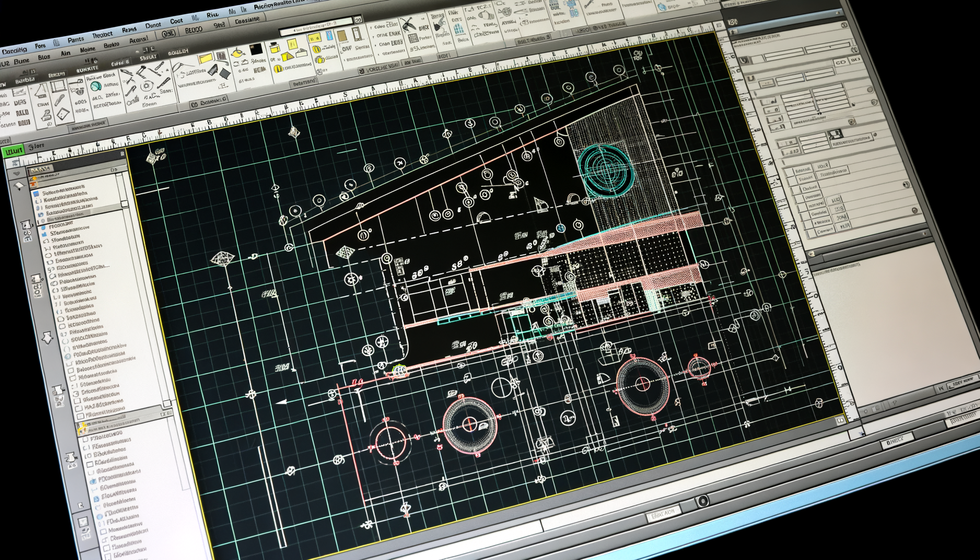Click the circular icon in the bottom status bar
Viewport: 980px width, 560px height.
[702, 501]
